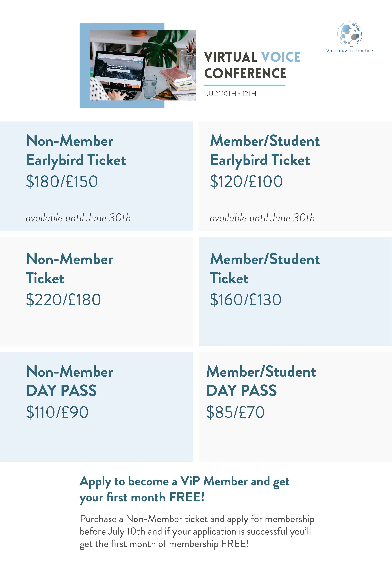Click the laptop desk photo thumbnail

pos(143,65)
